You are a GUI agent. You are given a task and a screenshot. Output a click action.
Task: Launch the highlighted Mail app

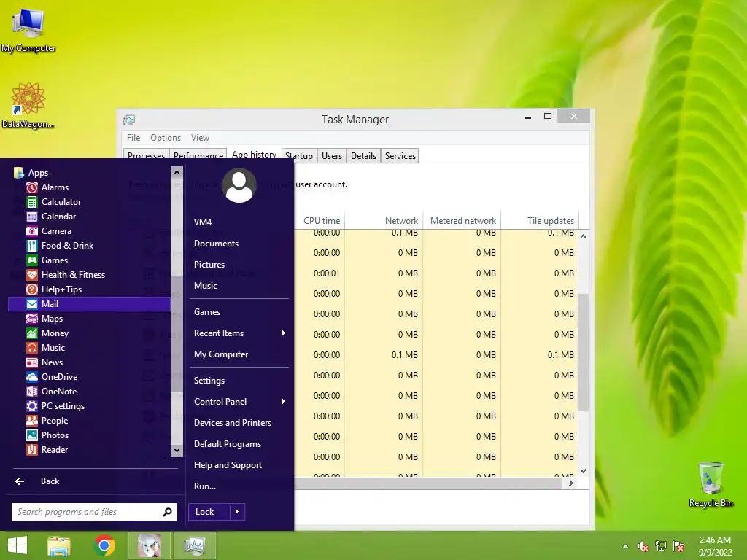[89, 304]
